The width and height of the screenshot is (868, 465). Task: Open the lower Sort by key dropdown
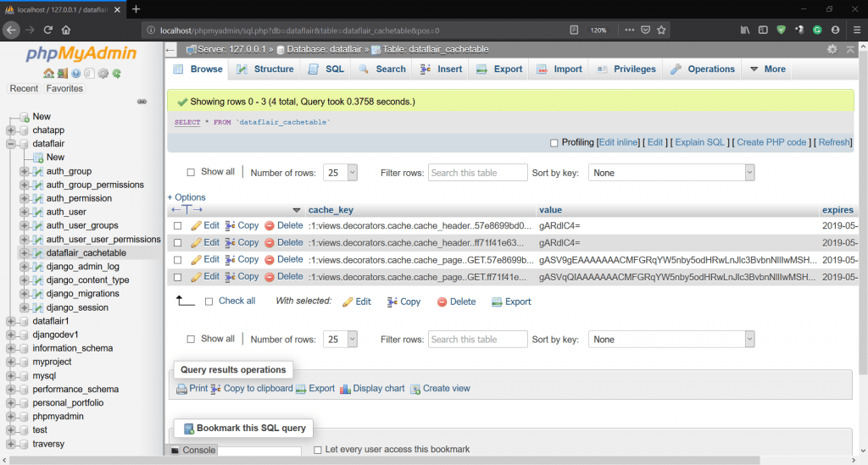click(x=671, y=339)
